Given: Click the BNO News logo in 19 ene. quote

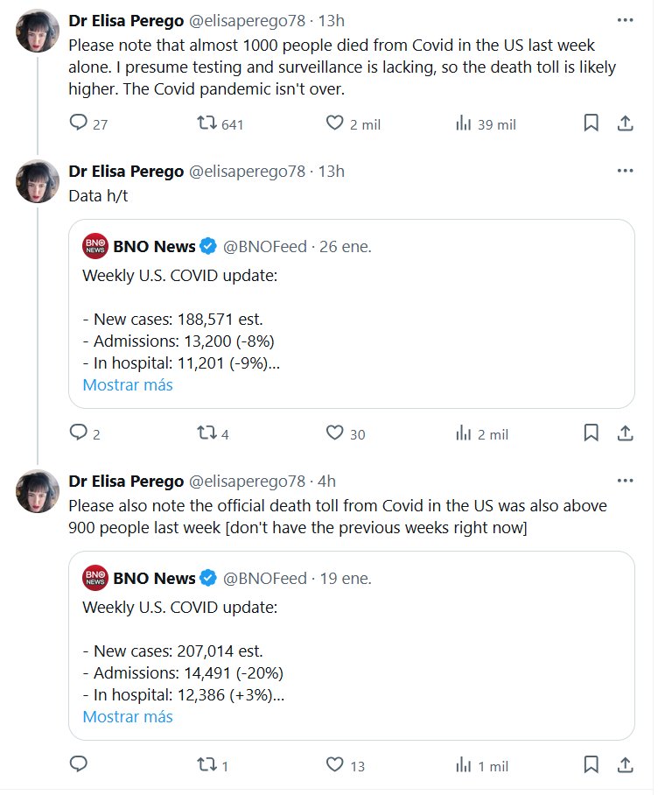Looking at the screenshot, I should pos(94,579).
